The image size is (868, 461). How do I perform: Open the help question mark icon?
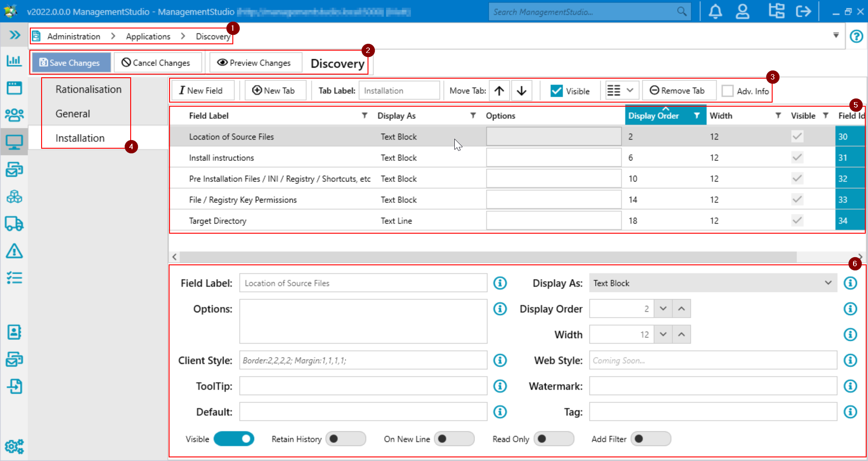[x=856, y=36]
